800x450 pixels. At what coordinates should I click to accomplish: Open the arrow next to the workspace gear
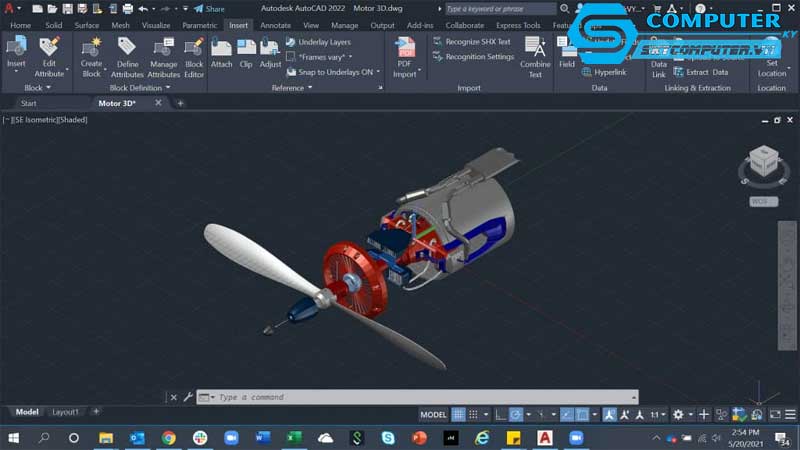690,415
